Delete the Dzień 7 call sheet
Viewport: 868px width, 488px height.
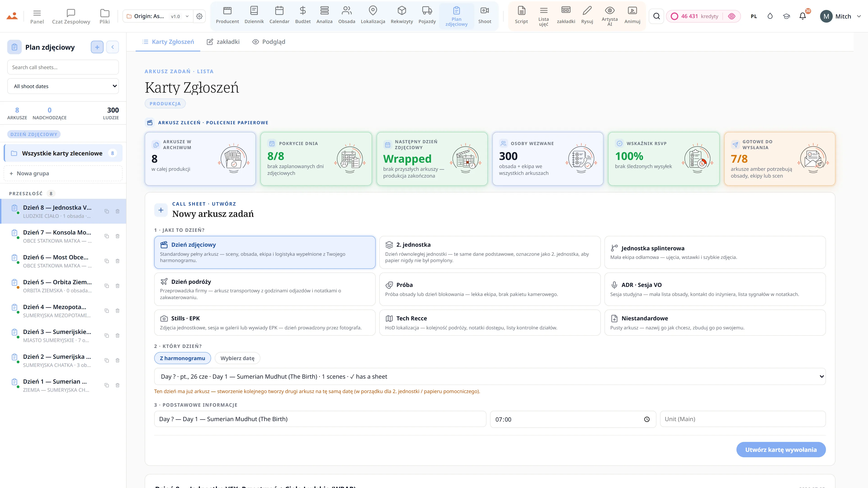click(x=118, y=236)
